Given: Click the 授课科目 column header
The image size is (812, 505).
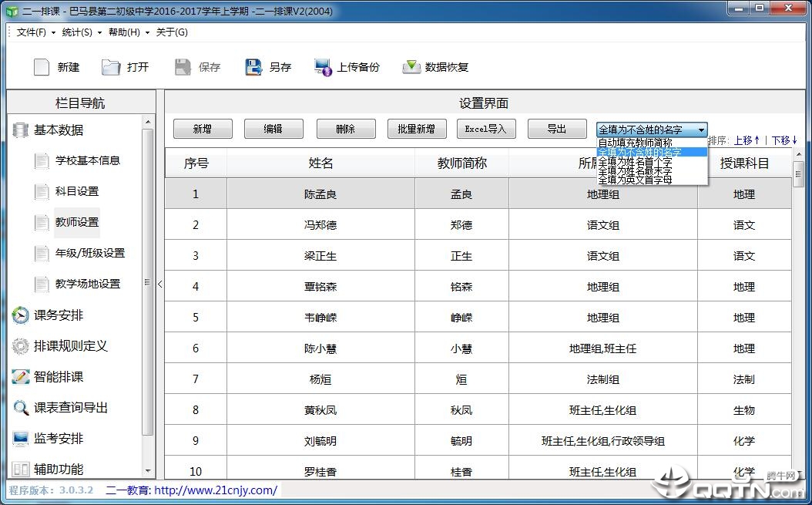Looking at the screenshot, I should coord(744,163).
